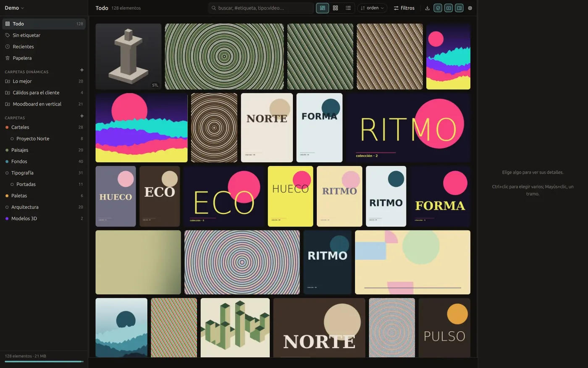
Task: Select the STL 3D model thumbnail
Action: pyautogui.click(x=129, y=56)
